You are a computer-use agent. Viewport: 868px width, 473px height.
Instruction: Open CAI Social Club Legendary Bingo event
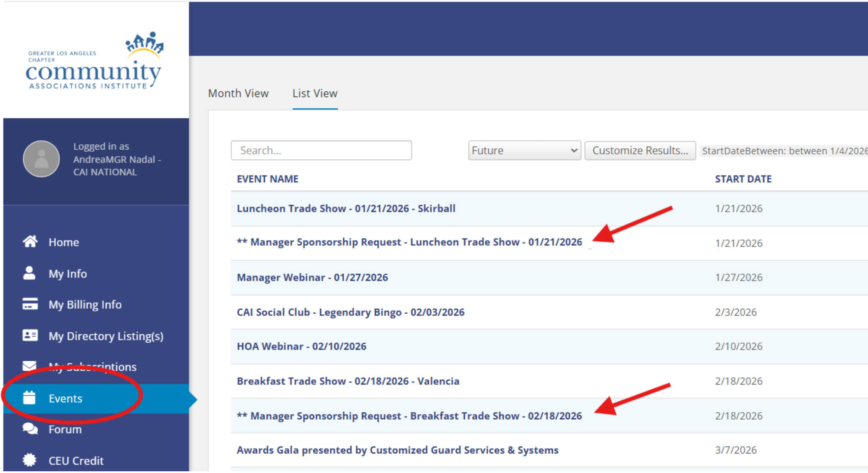[350, 312]
